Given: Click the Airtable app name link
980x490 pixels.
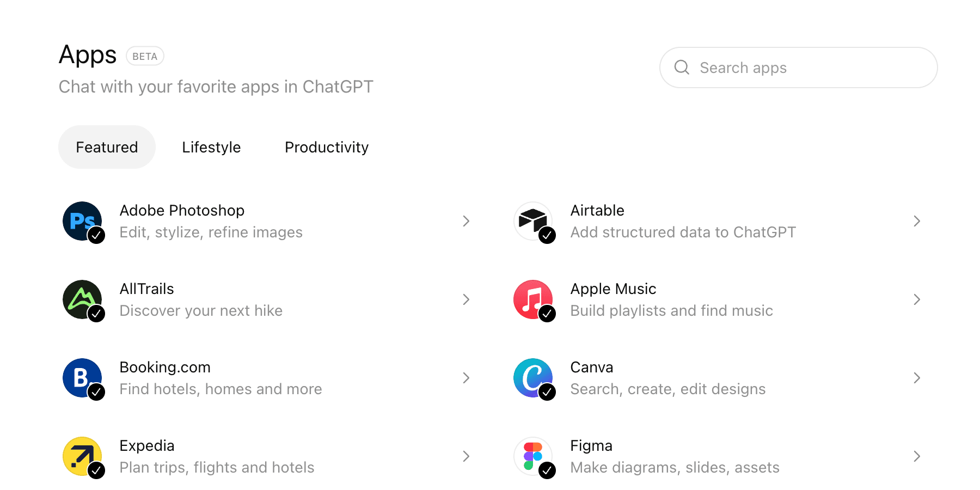Looking at the screenshot, I should (x=597, y=211).
